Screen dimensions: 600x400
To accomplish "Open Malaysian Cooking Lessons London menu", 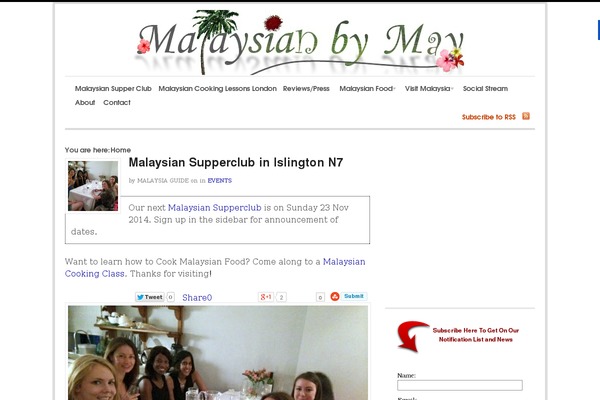I will pos(217,88).
